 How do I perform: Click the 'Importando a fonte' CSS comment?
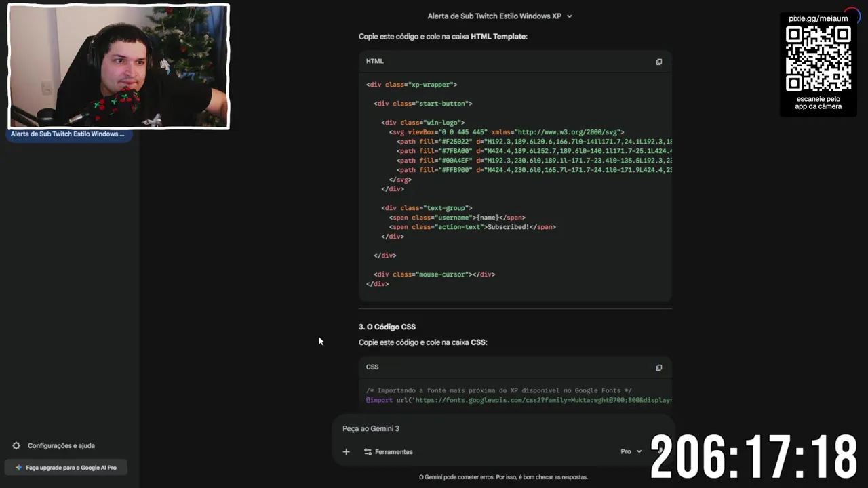point(499,390)
